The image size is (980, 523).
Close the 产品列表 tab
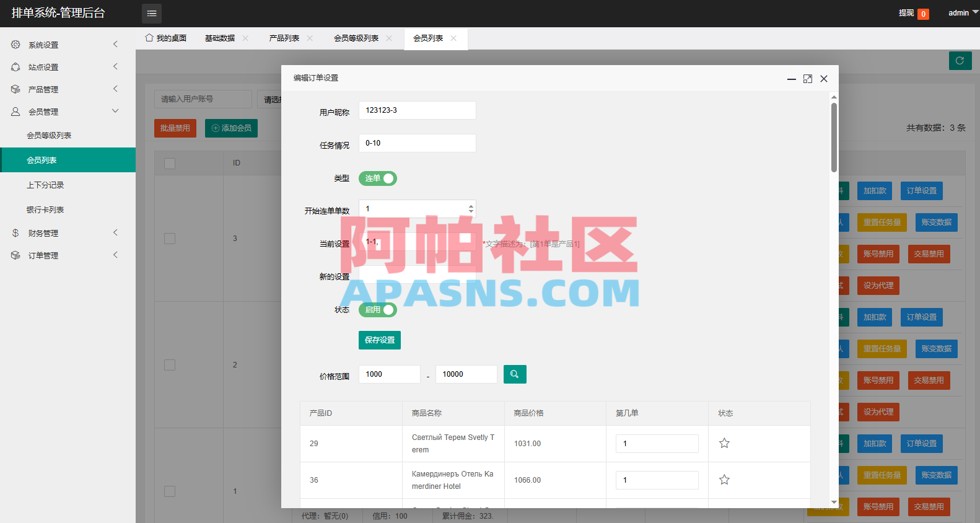310,38
